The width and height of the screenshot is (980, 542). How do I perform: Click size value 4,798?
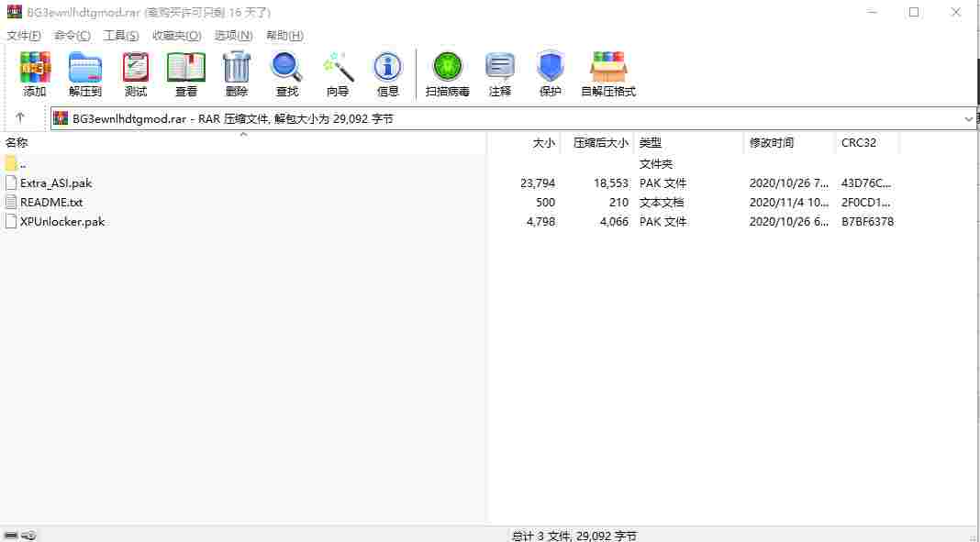click(541, 222)
